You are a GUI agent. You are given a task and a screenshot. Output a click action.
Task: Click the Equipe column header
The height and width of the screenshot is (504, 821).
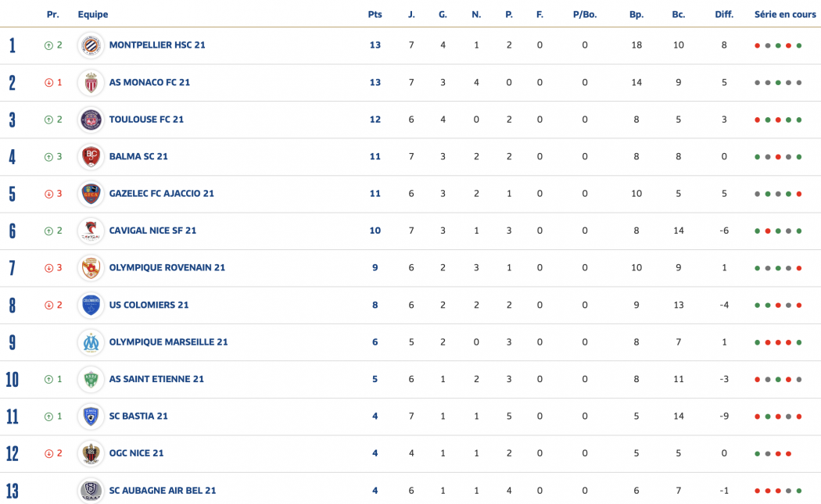93,14
